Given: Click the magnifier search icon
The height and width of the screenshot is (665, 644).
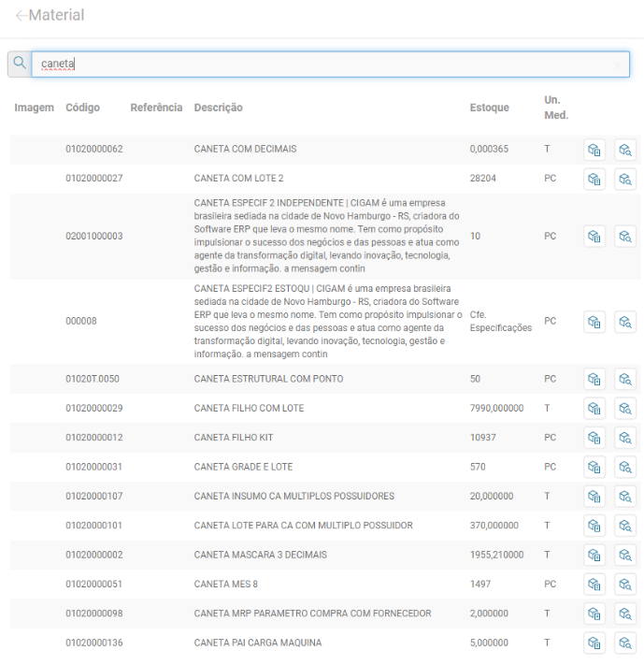Looking at the screenshot, I should click(20, 64).
